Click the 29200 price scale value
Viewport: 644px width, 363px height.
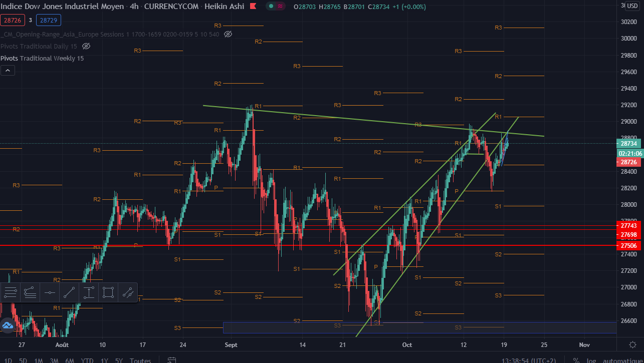628,105
